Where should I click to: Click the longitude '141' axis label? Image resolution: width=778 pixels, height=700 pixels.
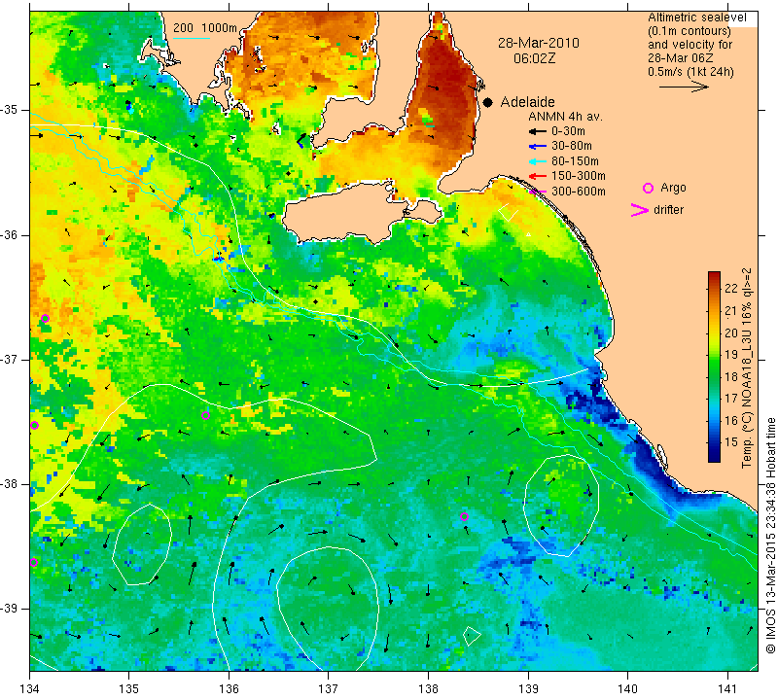(727, 689)
